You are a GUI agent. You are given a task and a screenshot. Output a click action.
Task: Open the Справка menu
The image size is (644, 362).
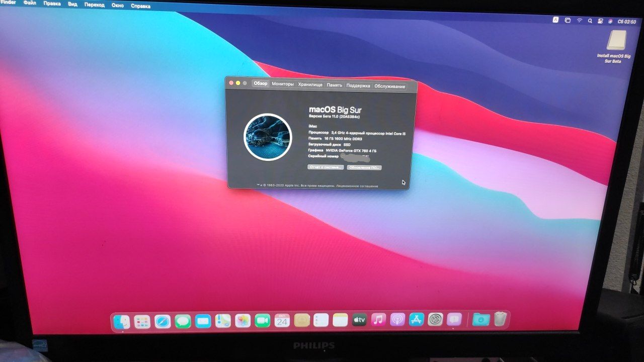click(x=140, y=6)
